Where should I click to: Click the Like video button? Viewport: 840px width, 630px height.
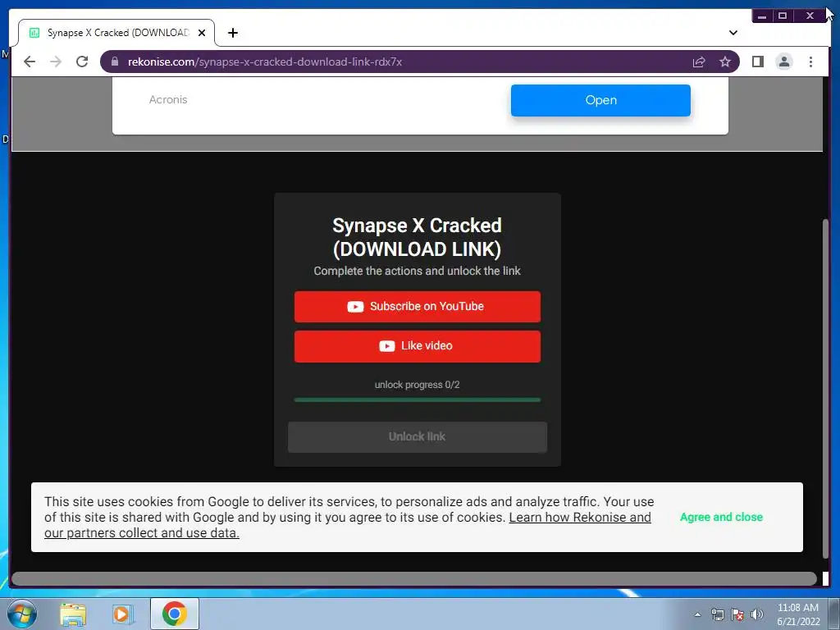tap(418, 346)
